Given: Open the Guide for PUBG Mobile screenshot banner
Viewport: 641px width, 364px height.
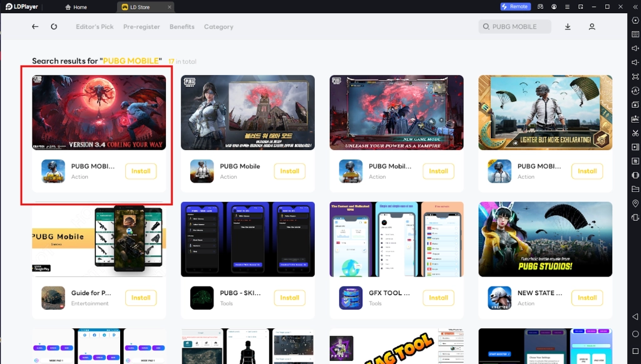Looking at the screenshot, I should [x=99, y=239].
